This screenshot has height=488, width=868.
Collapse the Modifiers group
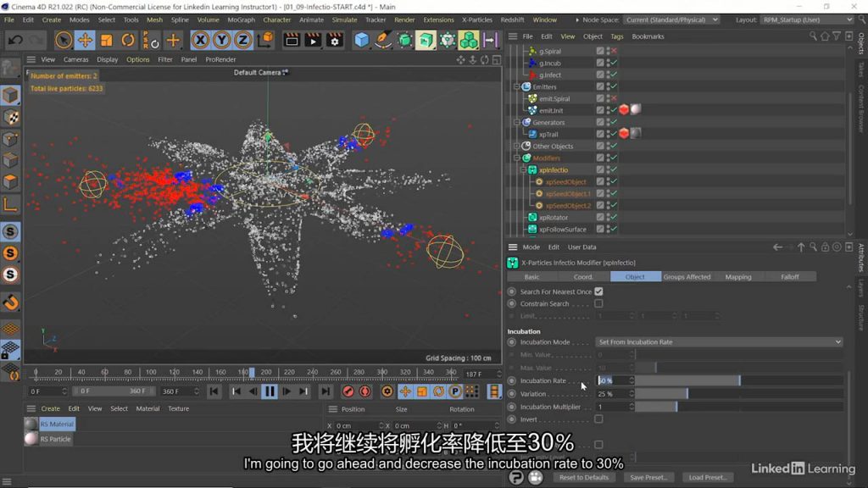click(x=516, y=158)
